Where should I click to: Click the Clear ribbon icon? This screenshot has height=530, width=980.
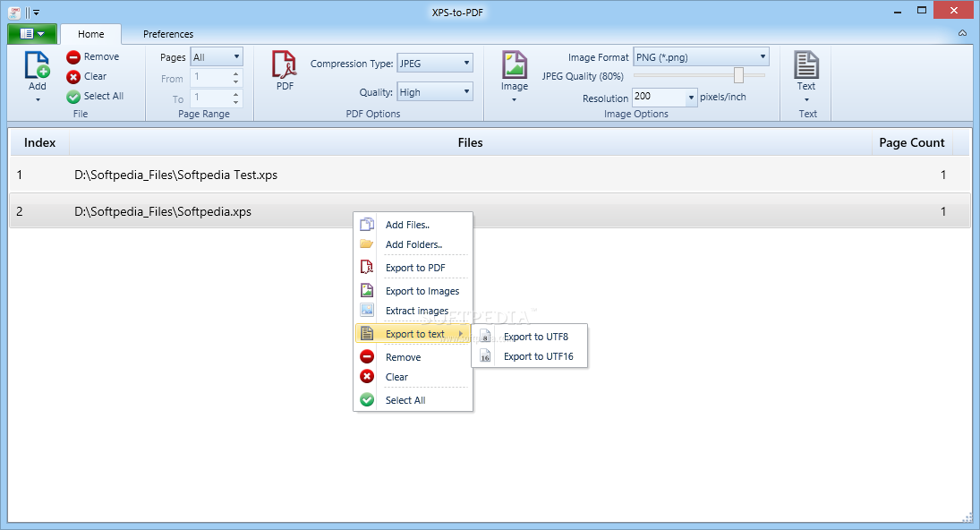coord(73,77)
